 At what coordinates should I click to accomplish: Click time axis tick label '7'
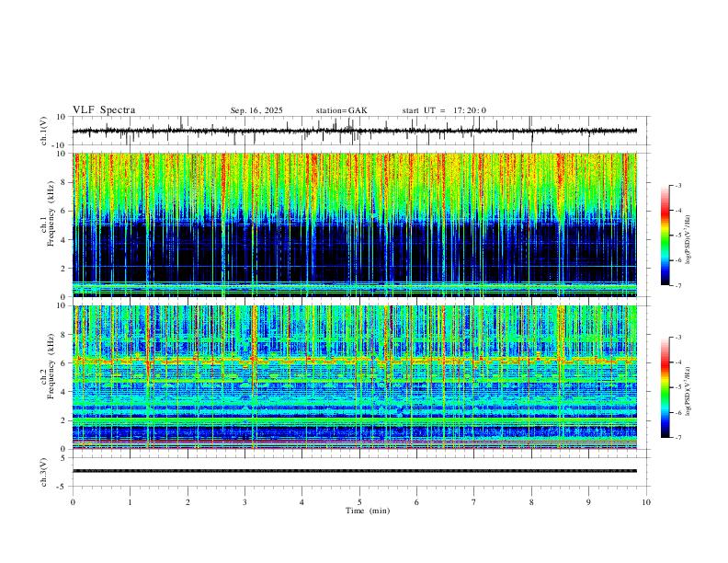click(474, 502)
